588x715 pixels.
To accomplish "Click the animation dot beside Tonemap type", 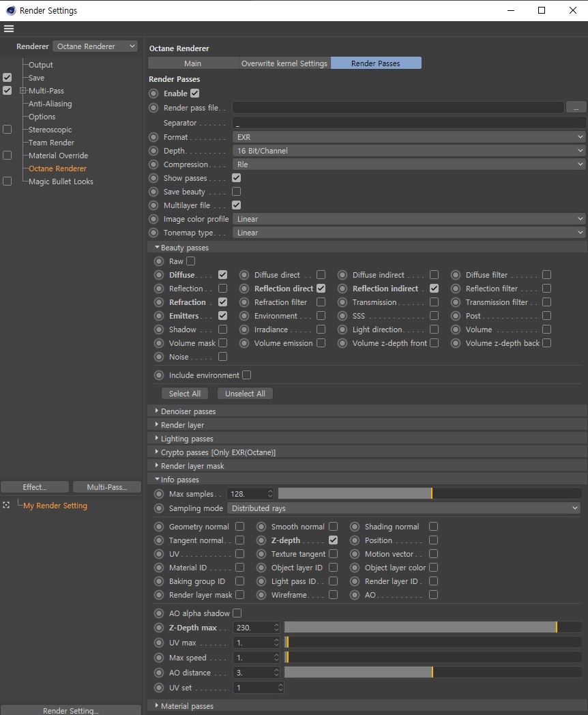I will [x=154, y=233].
